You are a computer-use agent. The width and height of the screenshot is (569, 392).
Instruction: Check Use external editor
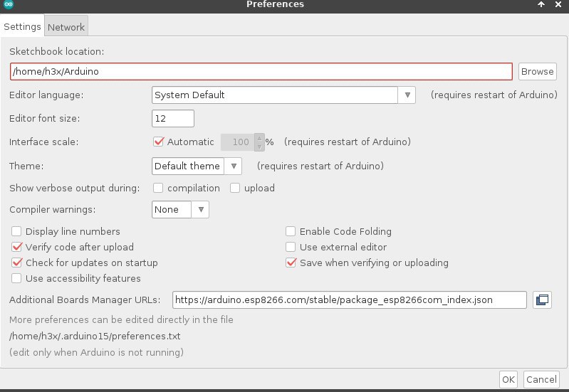(x=291, y=247)
